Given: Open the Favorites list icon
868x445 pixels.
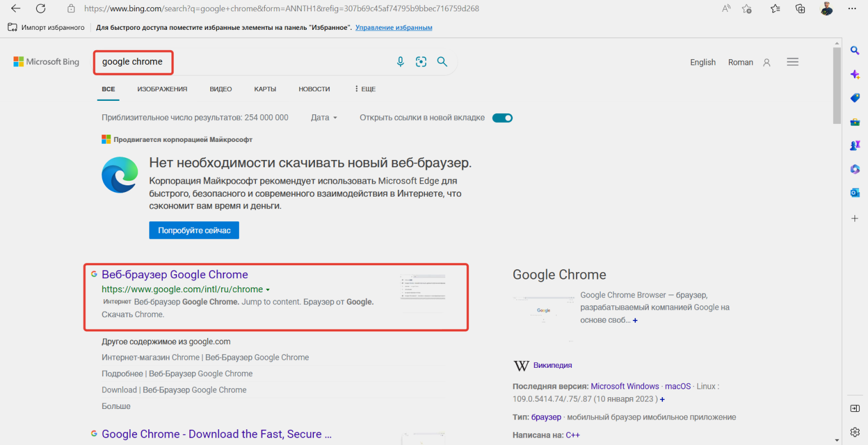Looking at the screenshot, I should [776, 8].
